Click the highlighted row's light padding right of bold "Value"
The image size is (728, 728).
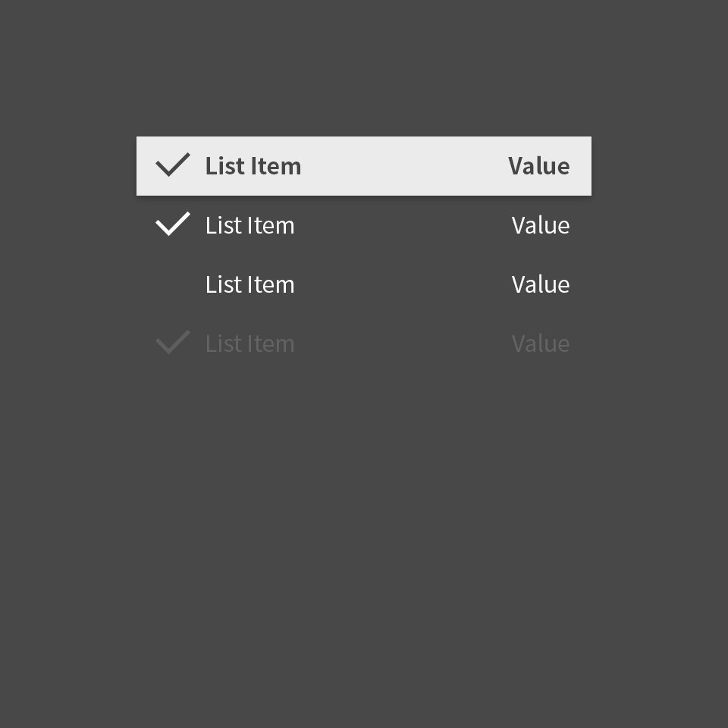581,166
